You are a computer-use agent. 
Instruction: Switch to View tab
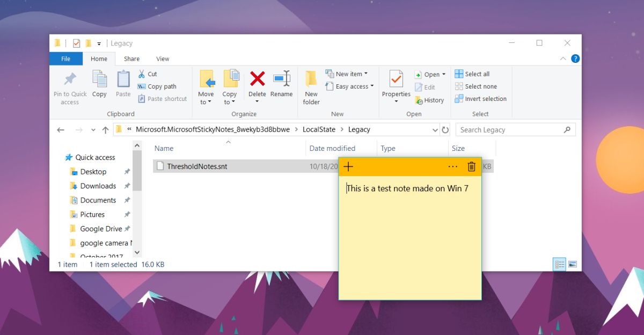coord(163,59)
